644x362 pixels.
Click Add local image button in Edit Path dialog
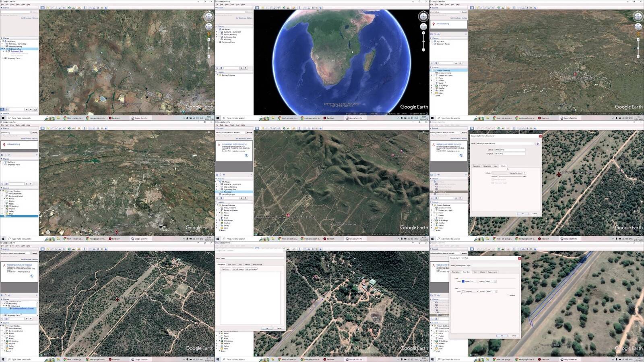click(x=251, y=269)
